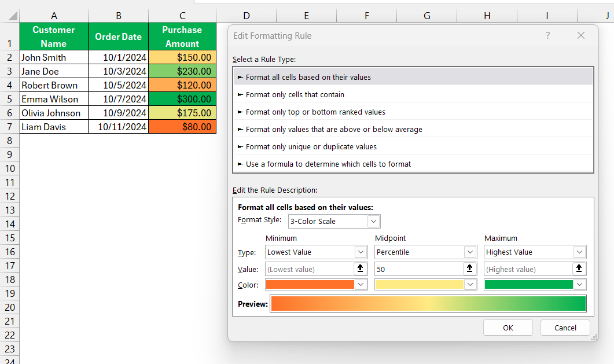Click the select-all corner triangle of sheet
Screen dimensions: 614x364
click(x=13, y=16)
